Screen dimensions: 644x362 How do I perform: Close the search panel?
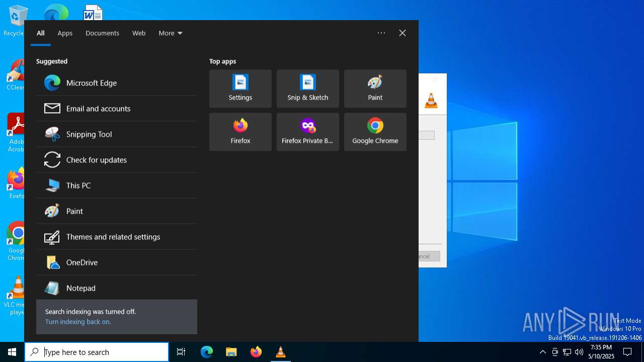click(x=403, y=33)
